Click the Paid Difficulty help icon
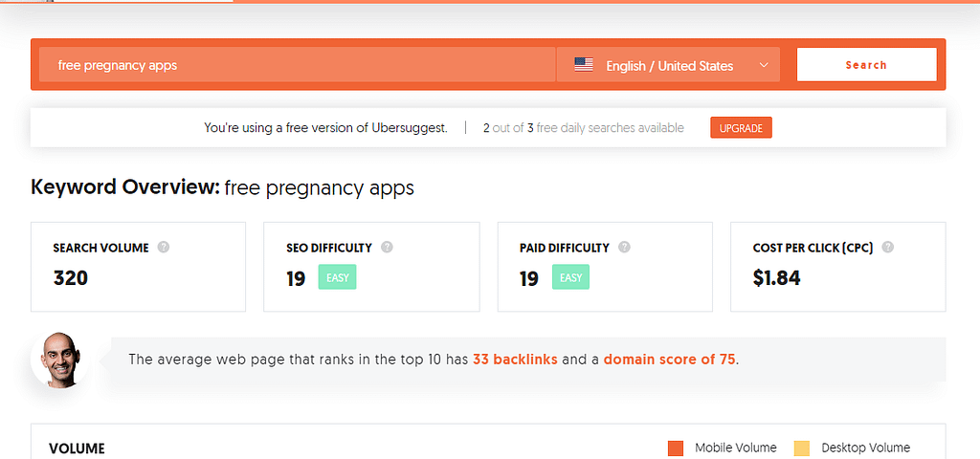 pyautogui.click(x=624, y=248)
